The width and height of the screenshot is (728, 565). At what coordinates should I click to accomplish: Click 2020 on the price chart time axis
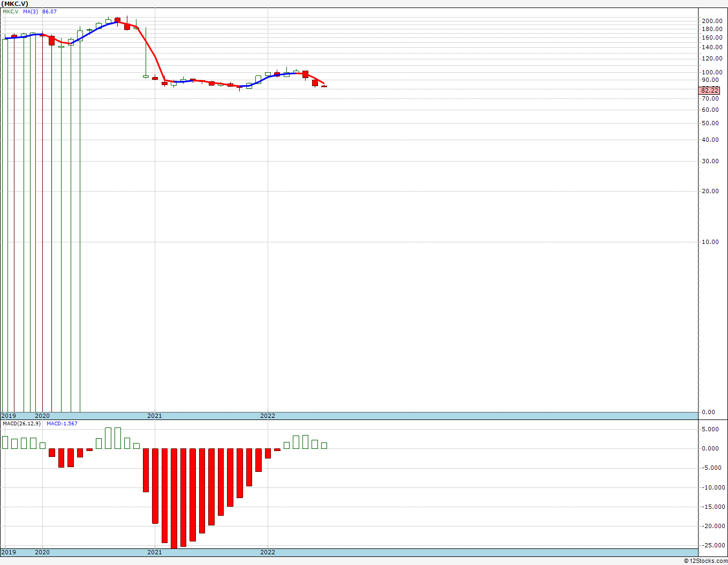(42, 416)
